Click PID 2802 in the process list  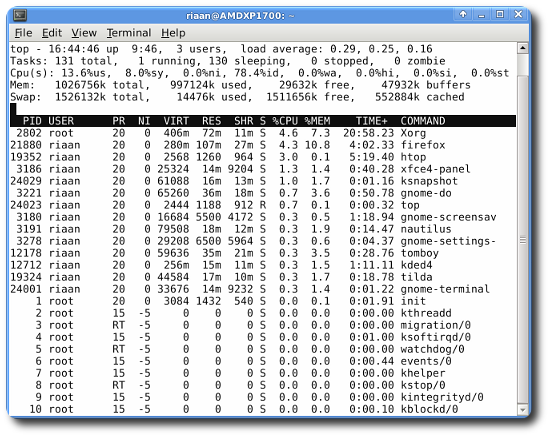coord(29,133)
